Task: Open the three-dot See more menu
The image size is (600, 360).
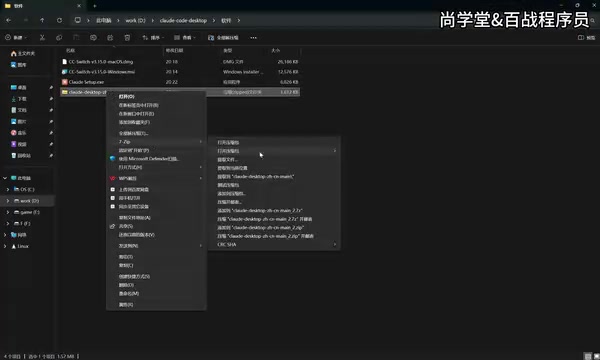Action: (253, 37)
